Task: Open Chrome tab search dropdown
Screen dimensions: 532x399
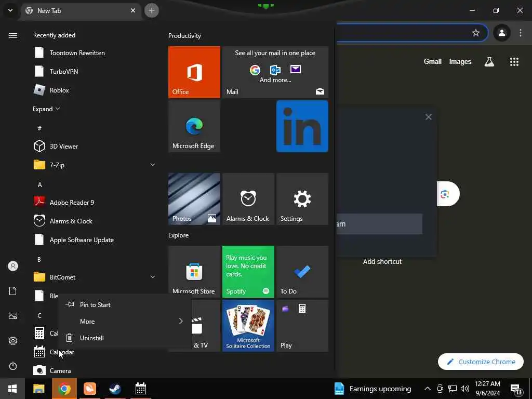Action: tap(10, 10)
